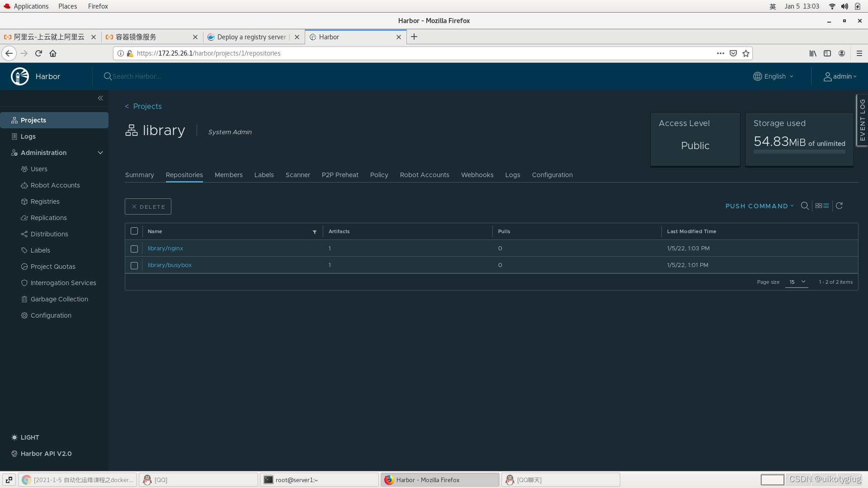This screenshot has width=868, height=488.
Task: Open the EVENT LOG side panel
Action: click(x=862, y=120)
